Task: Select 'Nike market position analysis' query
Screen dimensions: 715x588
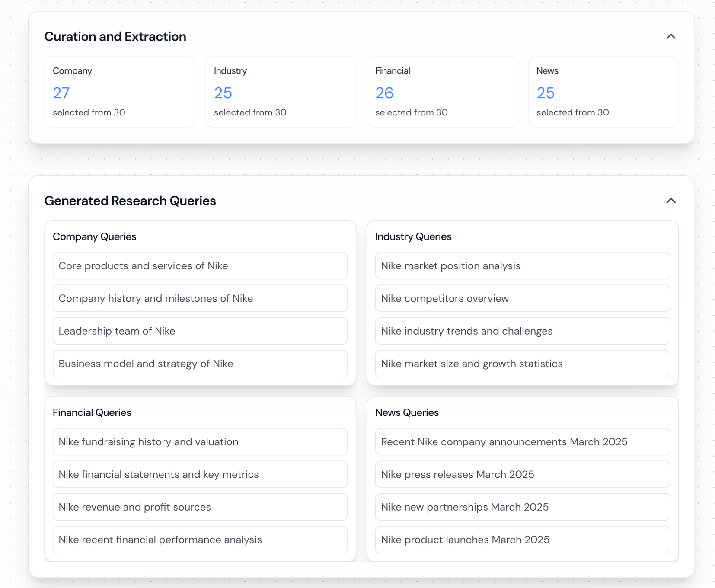Action: 523,266
